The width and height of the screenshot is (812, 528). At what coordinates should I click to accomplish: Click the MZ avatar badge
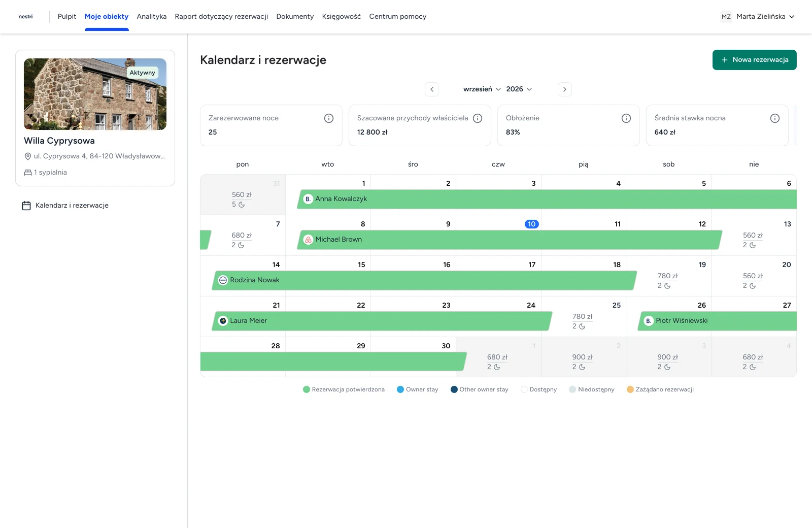(726, 17)
